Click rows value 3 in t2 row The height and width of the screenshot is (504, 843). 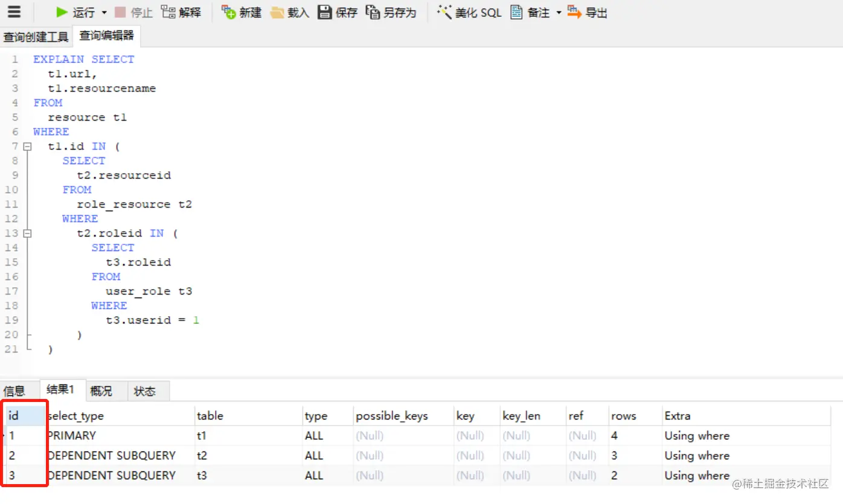pos(635,456)
